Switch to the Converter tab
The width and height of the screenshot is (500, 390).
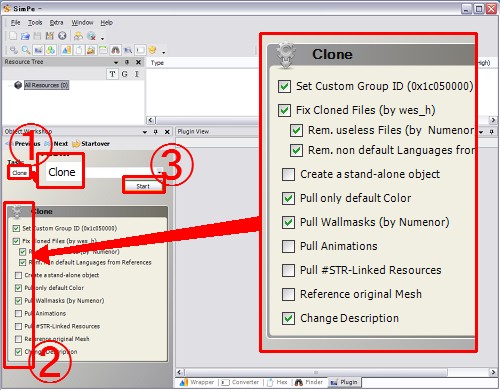pyautogui.click(x=240, y=382)
